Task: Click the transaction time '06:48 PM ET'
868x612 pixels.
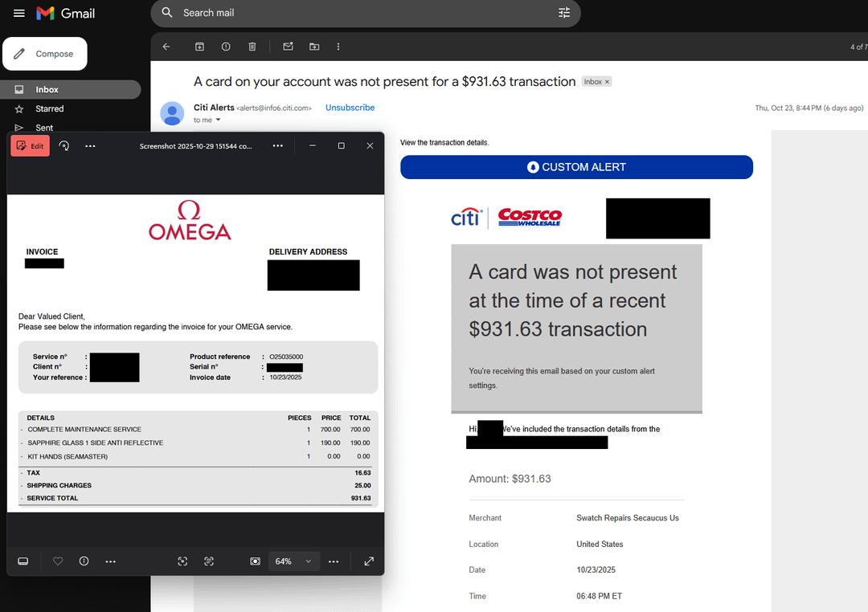Action: coord(599,596)
